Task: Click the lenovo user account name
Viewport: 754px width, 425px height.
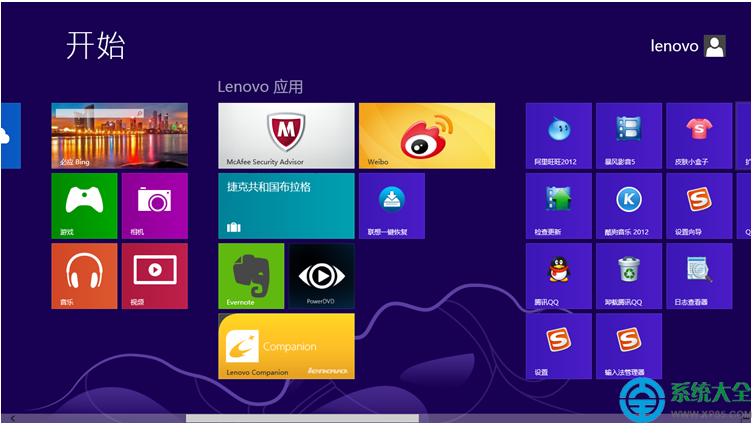Action: coord(674,46)
